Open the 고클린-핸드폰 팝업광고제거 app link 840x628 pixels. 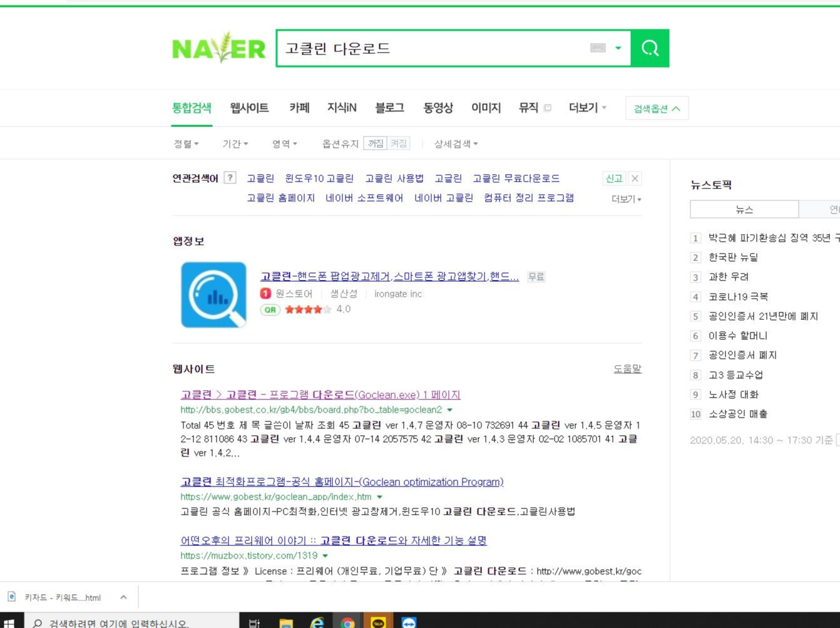pos(389,276)
